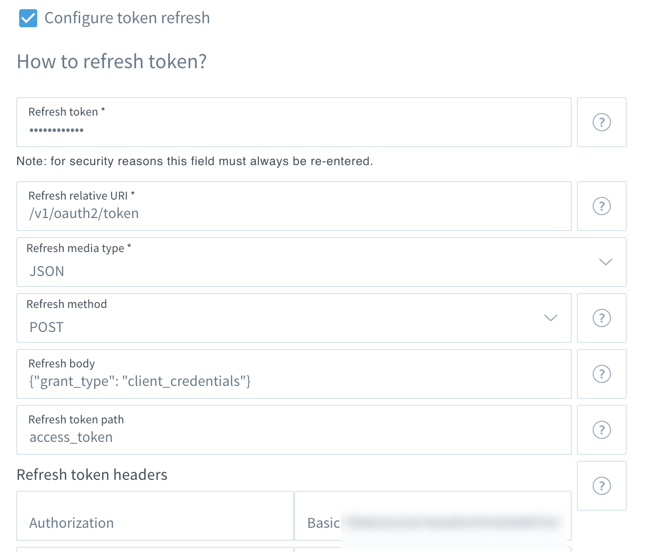Click the Authorization header name field
646x552 pixels.
(x=155, y=516)
